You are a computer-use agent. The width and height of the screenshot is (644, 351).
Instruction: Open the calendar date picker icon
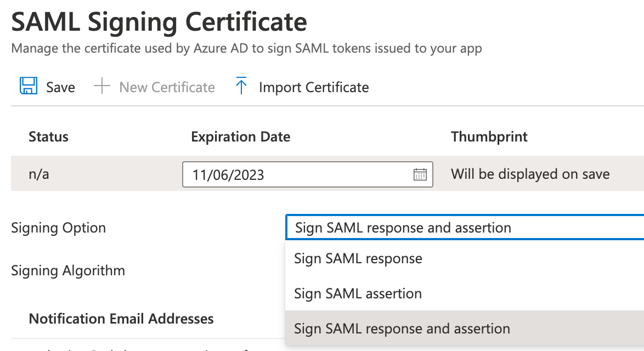[420, 174]
